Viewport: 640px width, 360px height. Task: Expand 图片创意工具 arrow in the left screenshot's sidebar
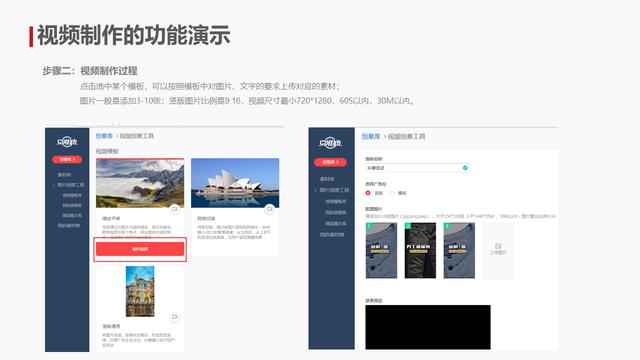point(53,185)
